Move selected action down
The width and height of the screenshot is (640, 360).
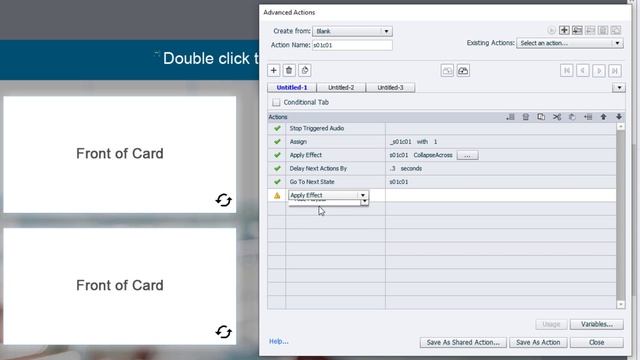[619, 117]
